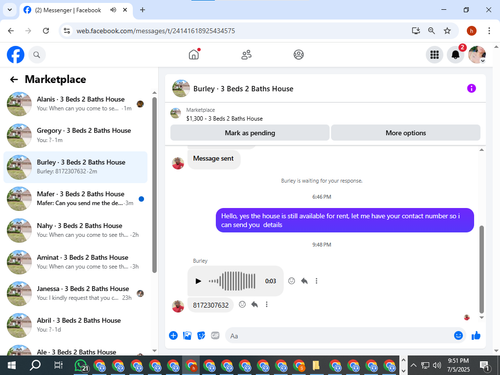Click the message thread scrollbar
The height and width of the screenshot is (375, 500).
pyautogui.click(x=481, y=269)
